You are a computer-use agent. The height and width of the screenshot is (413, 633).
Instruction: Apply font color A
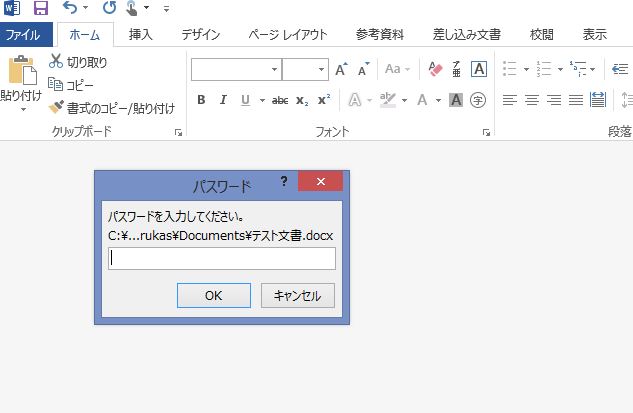422,100
